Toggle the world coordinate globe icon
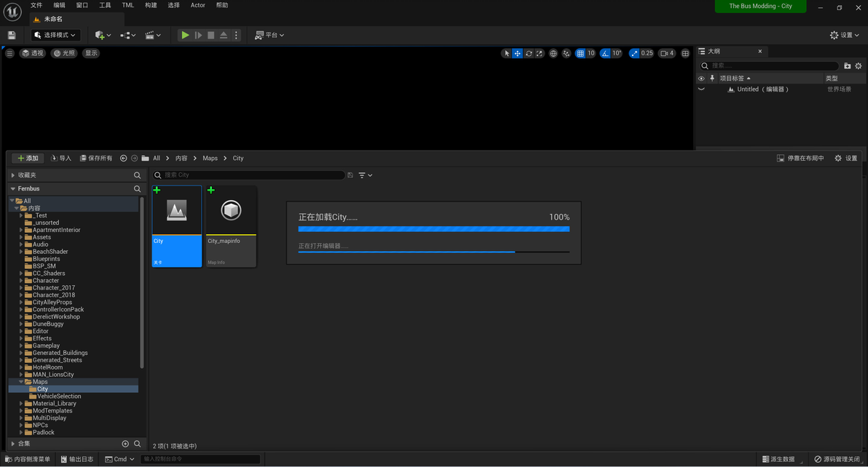The image size is (868, 467). [553, 54]
